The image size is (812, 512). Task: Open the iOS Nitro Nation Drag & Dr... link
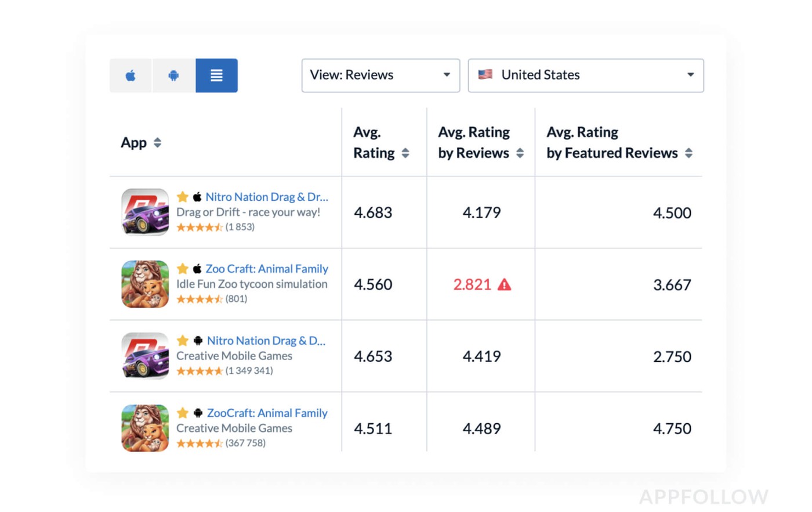[266, 197]
